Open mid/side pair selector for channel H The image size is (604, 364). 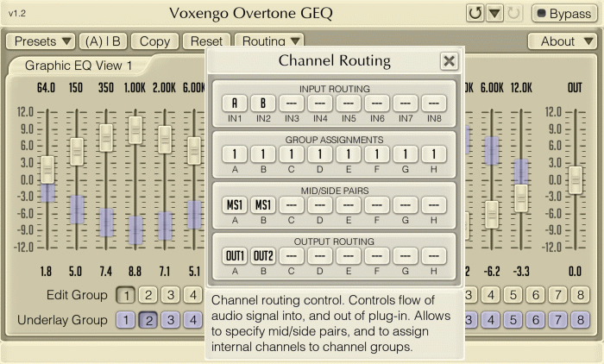pyautogui.click(x=434, y=205)
